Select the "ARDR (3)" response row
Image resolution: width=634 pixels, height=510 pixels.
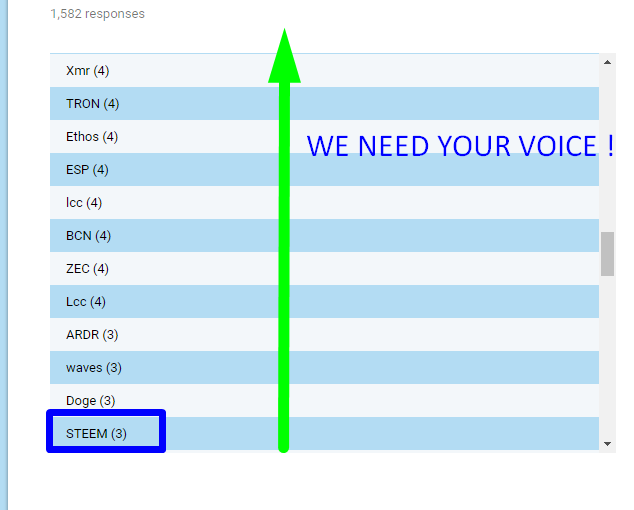tap(324, 334)
